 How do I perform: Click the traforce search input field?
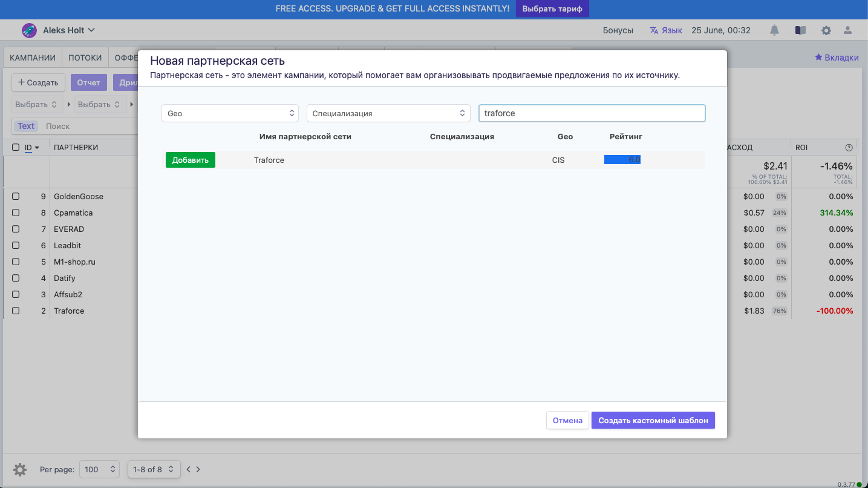(592, 113)
